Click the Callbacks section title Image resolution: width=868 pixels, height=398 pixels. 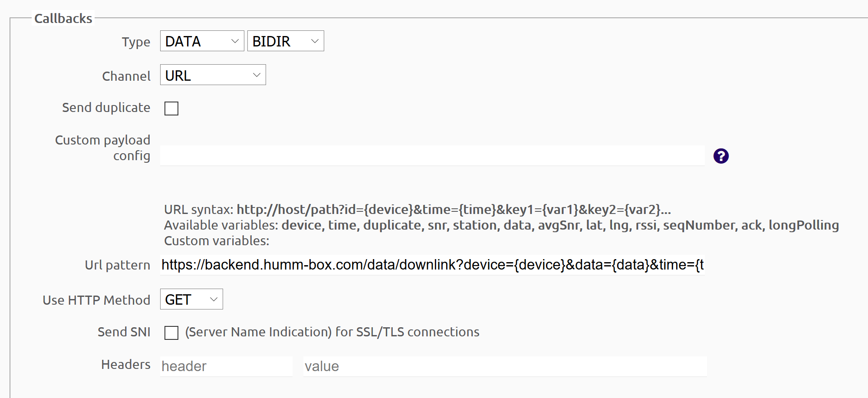tap(63, 19)
